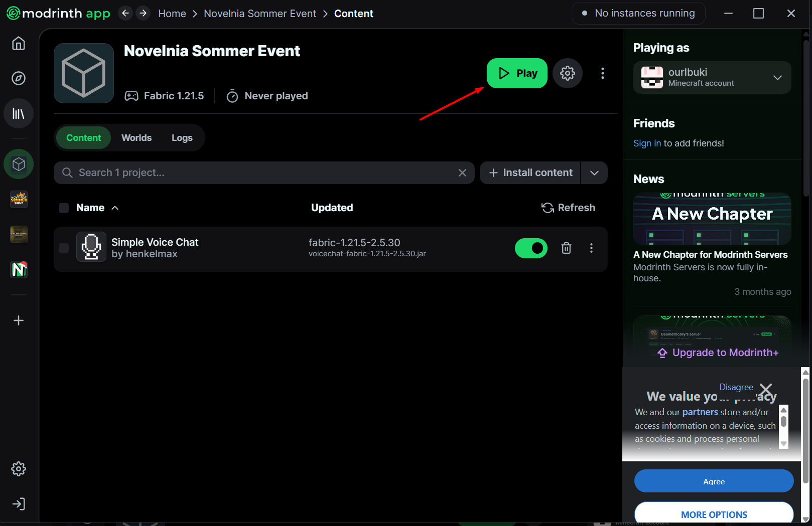The height and width of the screenshot is (526, 812).
Task: Click Upgrade to Modrinth+ link
Action: (718, 353)
